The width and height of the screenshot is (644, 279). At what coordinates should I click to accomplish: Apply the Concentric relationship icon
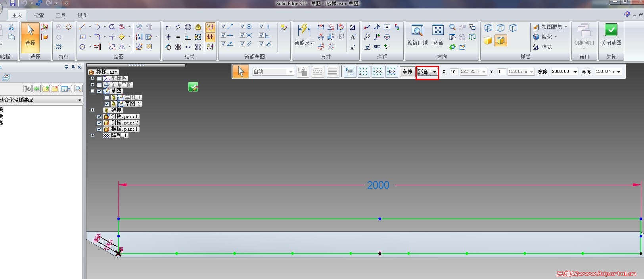[188, 27]
